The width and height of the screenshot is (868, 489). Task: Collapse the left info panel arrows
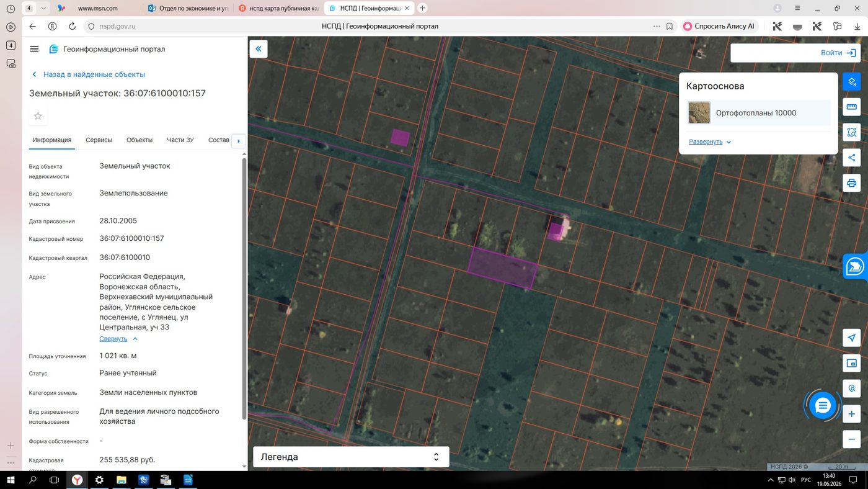(259, 49)
